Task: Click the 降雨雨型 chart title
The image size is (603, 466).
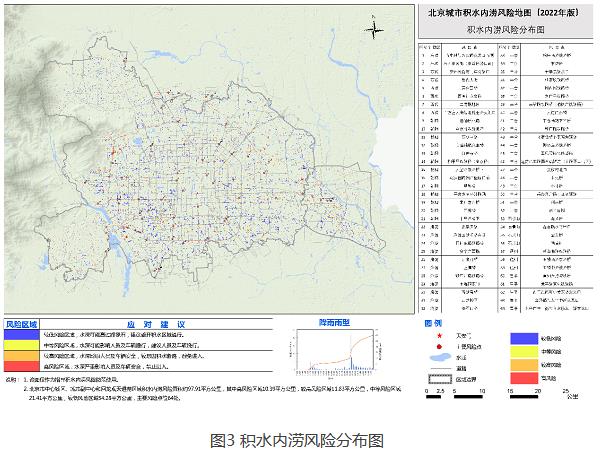Action: click(335, 323)
